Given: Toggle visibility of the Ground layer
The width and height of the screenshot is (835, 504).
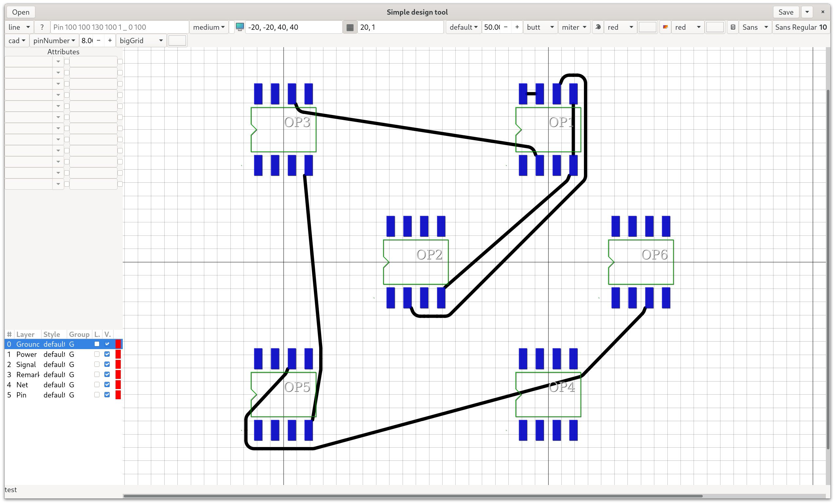Looking at the screenshot, I should pos(107,344).
